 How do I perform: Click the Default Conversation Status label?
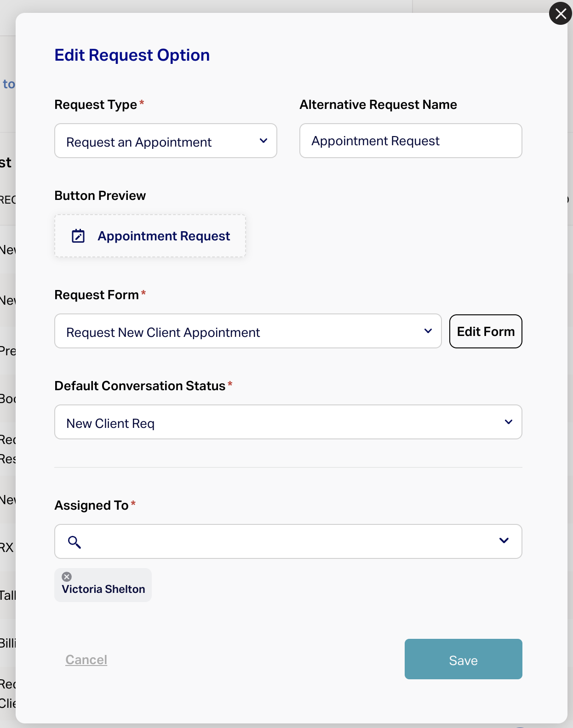[x=140, y=386]
